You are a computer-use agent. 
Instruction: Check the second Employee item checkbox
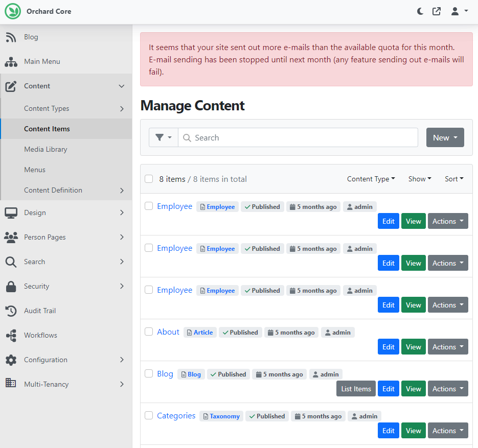[149, 248]
